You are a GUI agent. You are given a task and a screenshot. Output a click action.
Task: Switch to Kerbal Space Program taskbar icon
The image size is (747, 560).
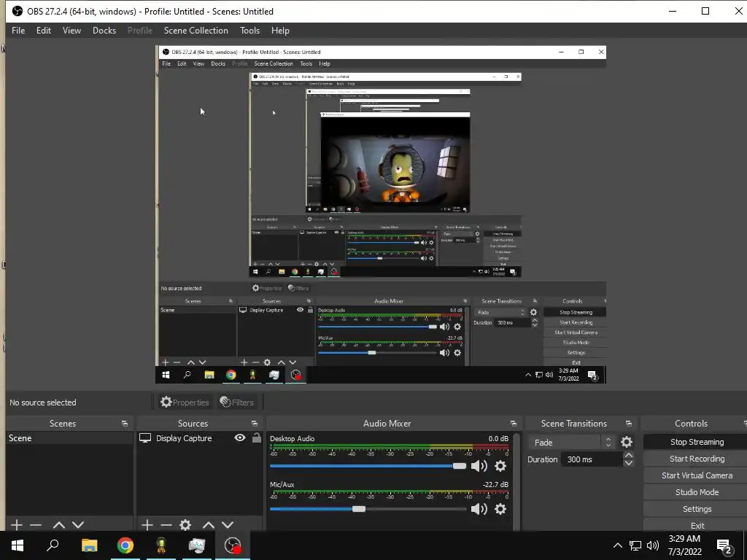(161, 545)
